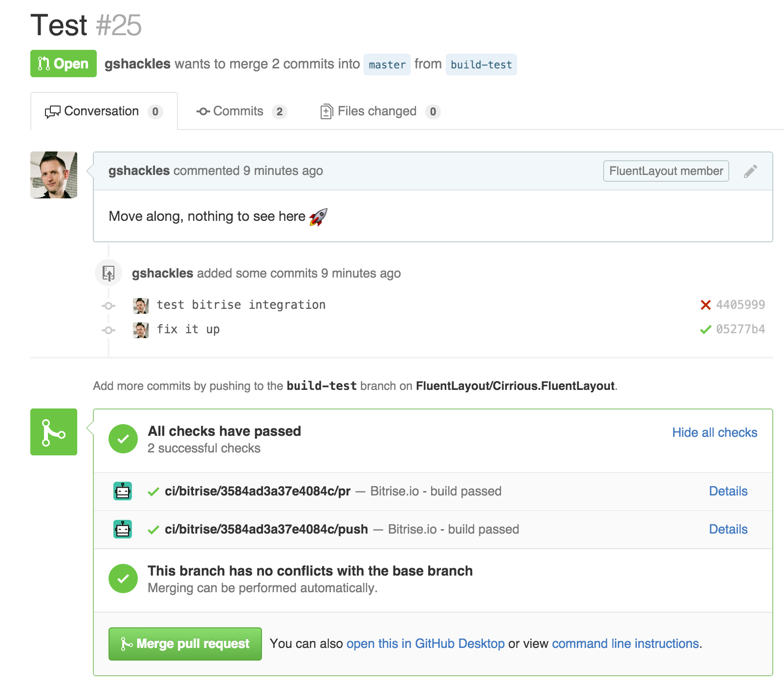Click the 'Test #25' pull request title
The height and width of the screenshot is (686, 784).
86,25
